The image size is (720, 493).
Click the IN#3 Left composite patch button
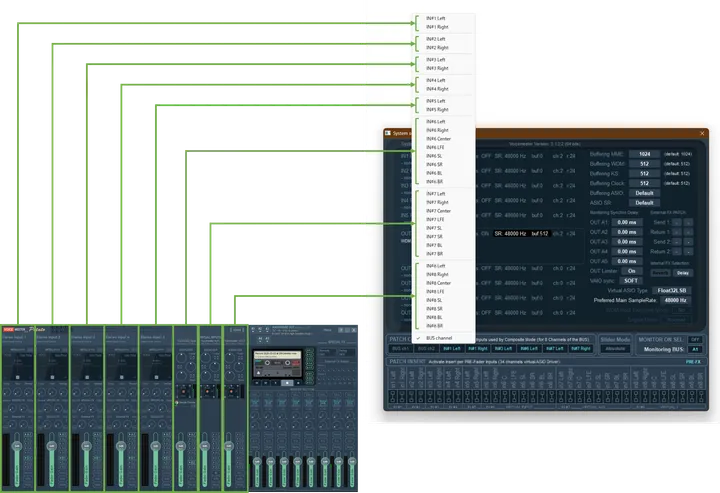pyautogui.click(x=503, y=349)
